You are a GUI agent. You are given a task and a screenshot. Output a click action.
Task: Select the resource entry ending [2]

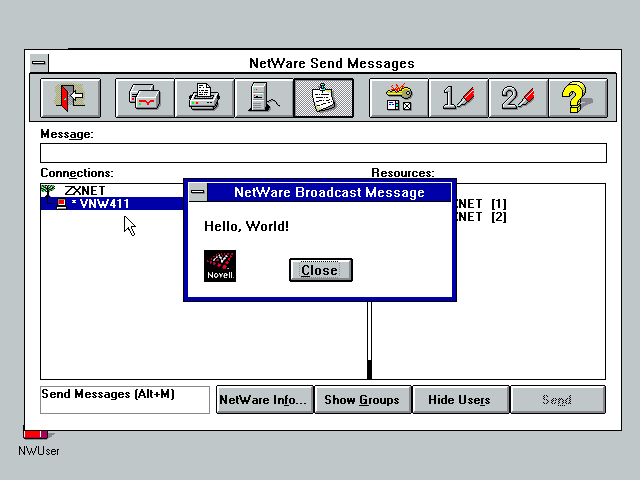(480, 217)
